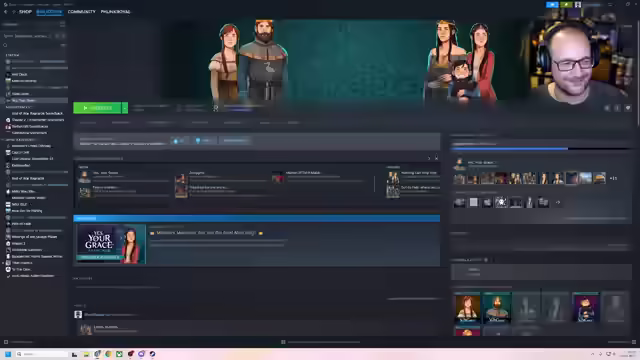Open the Xbox app in taskbar
The image size is (640, 360).
(x=119, y=354)
